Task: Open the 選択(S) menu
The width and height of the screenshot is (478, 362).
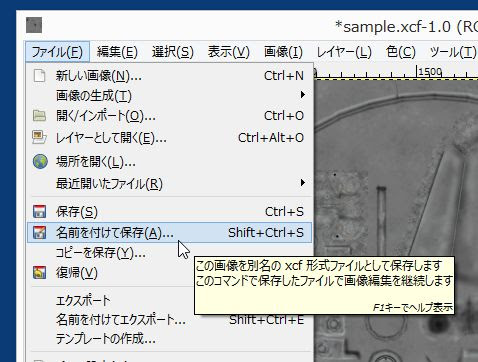Action: coord(173,52)
